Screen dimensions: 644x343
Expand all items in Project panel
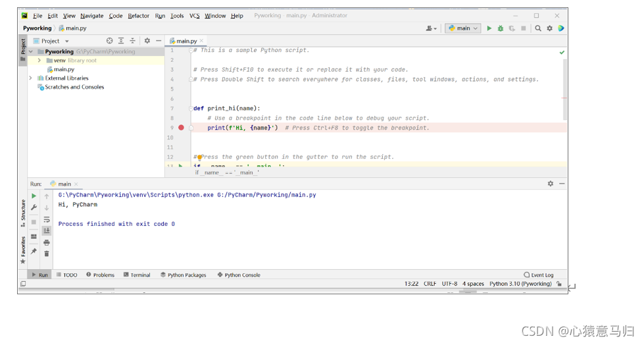pos(121,41)
